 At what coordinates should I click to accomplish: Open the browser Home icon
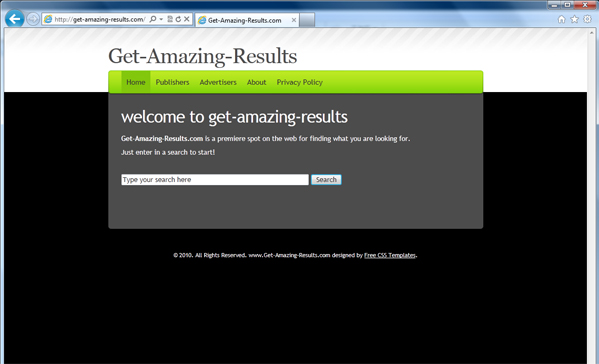coord(561,19)
